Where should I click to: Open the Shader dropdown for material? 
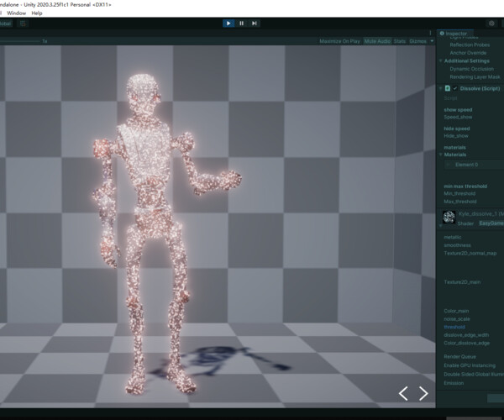pos(490,223)
